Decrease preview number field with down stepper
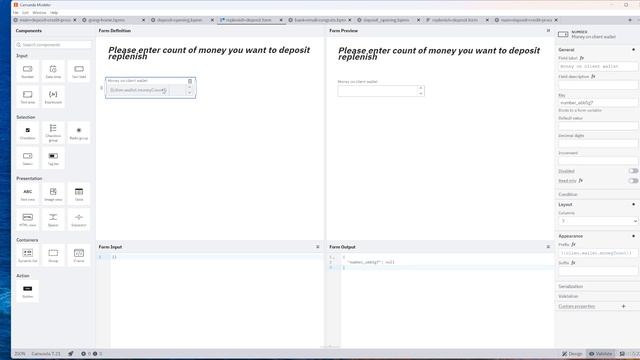 [x=420, y=93]
